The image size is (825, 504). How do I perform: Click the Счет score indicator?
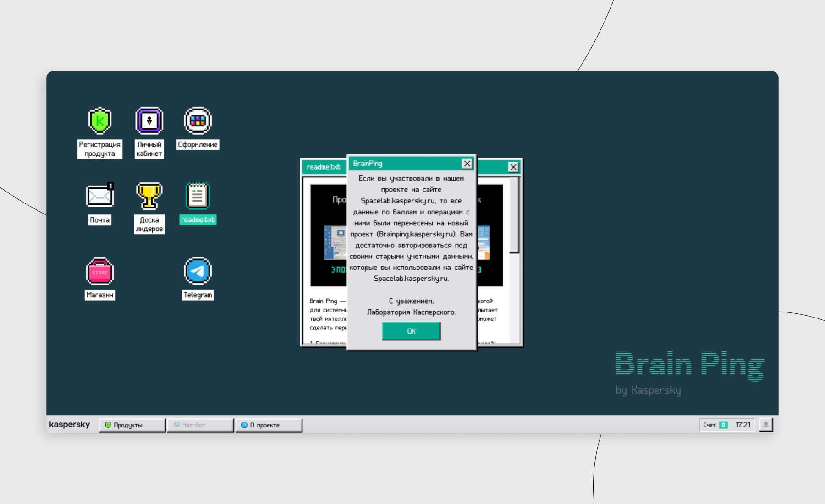[x=715, y=425]
